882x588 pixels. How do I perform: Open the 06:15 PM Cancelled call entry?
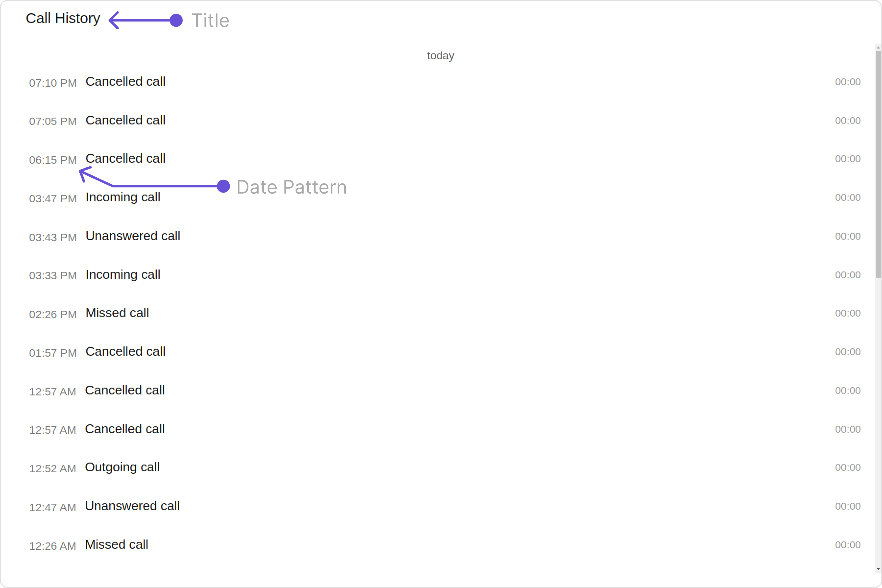coord(445,159)
